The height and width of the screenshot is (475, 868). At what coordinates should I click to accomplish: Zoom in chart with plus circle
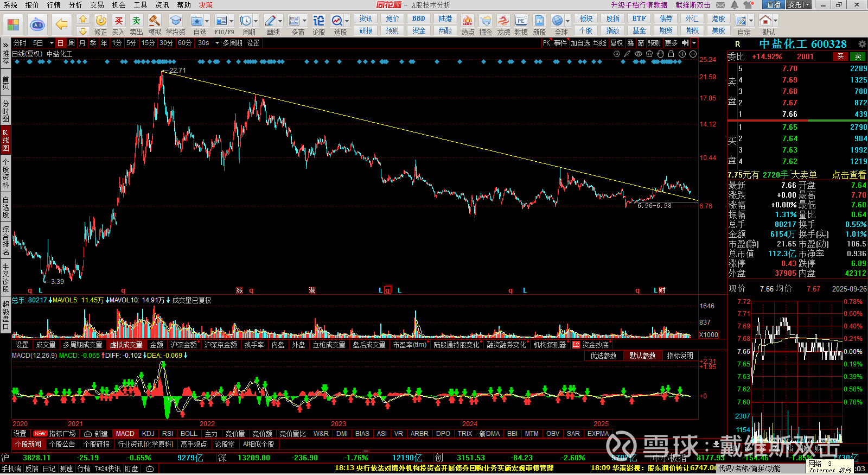pos(682,54)
